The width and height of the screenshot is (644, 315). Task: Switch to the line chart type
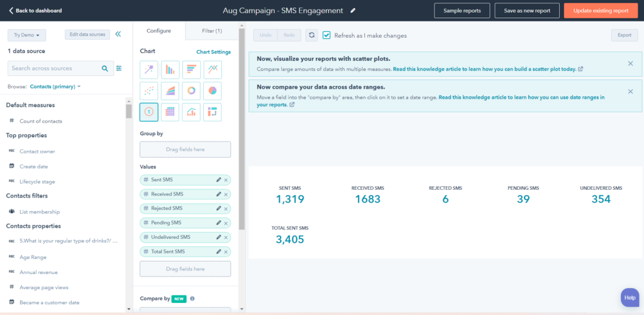(x=213, y=70)
